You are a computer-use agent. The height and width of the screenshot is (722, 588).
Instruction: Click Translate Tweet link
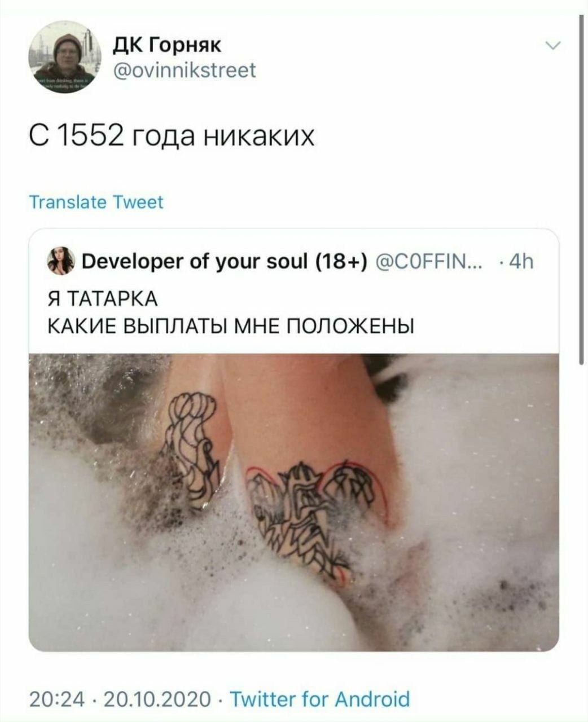coord(96,202)
